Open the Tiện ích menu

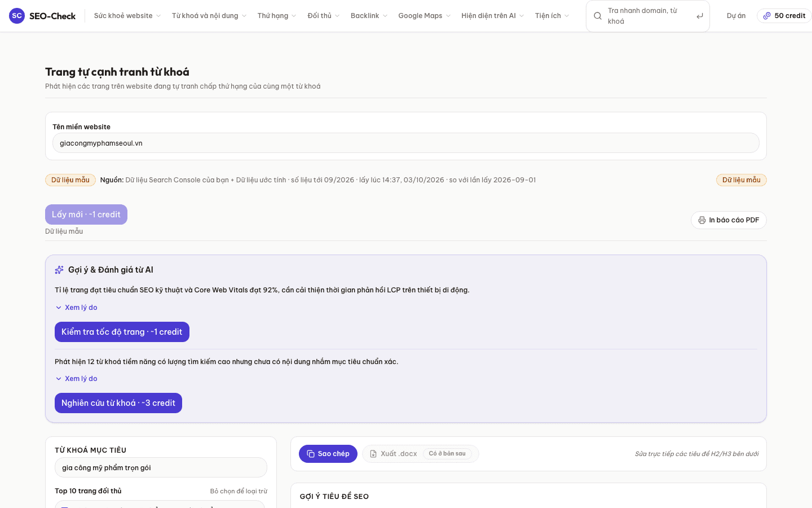tap(552, 16)
